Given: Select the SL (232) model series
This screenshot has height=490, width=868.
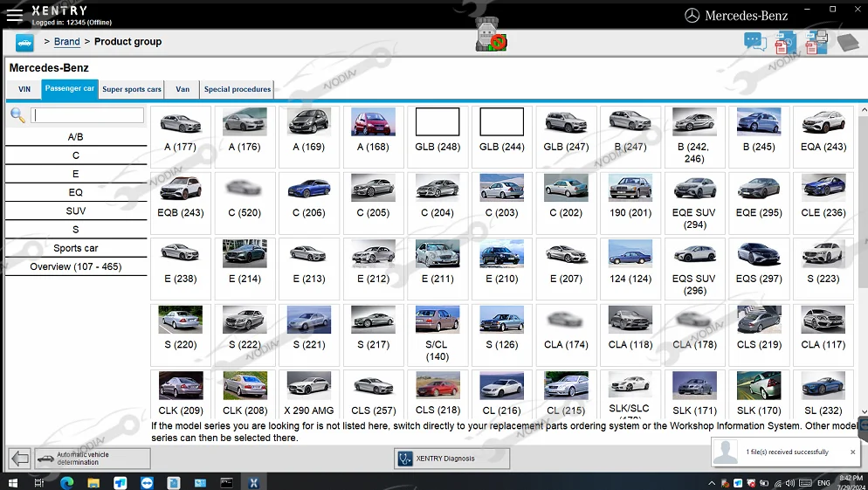Looking at the screenshot, I should 823,394.
